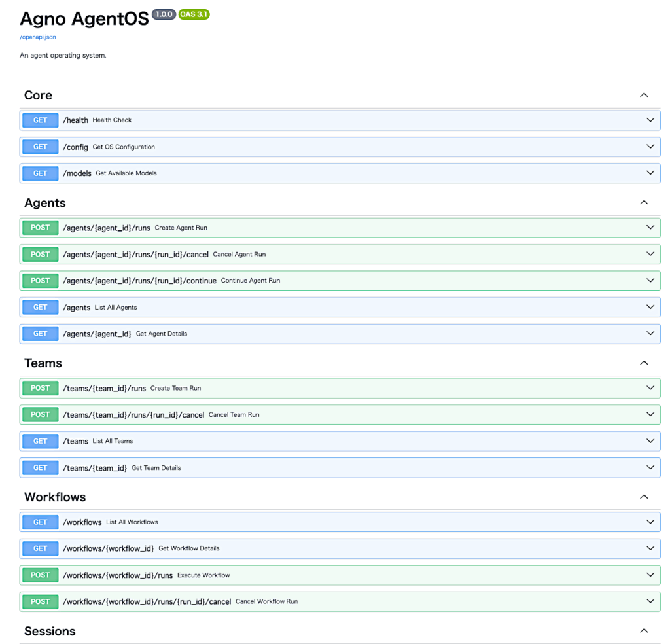Viewport: 670px width, 644px height.
Task: Expand the /health endpoint arrow
Action: pyautogui.click(x=650, y=120)
